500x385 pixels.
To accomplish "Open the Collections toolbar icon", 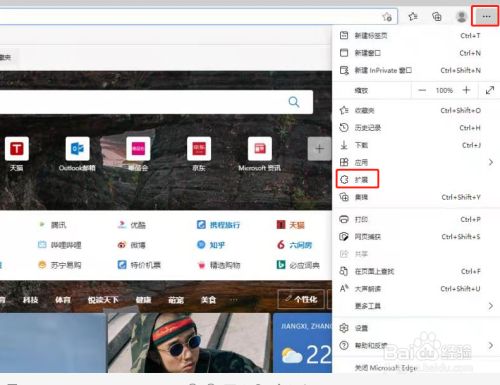I will tap(437, 16).
